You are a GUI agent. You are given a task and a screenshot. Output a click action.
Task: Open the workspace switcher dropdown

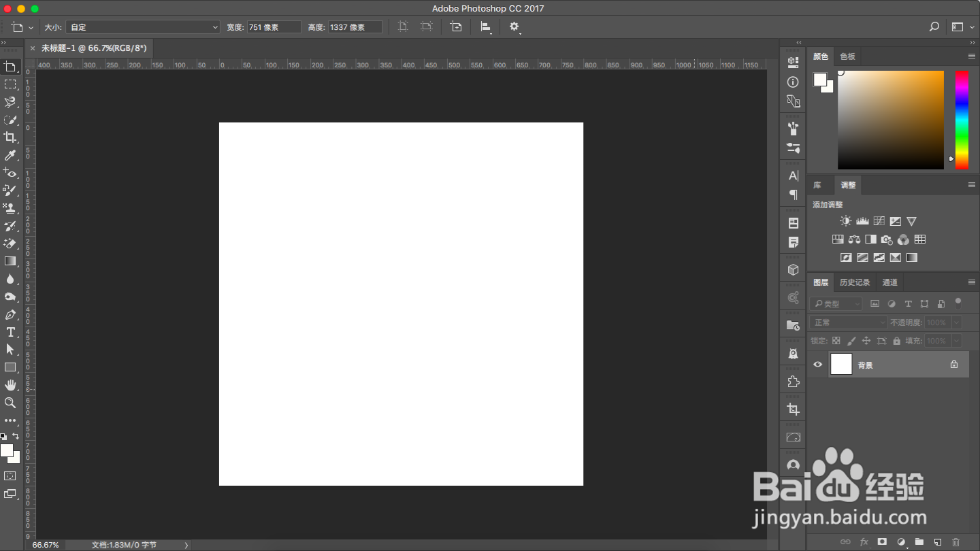(x=961, y=27)
